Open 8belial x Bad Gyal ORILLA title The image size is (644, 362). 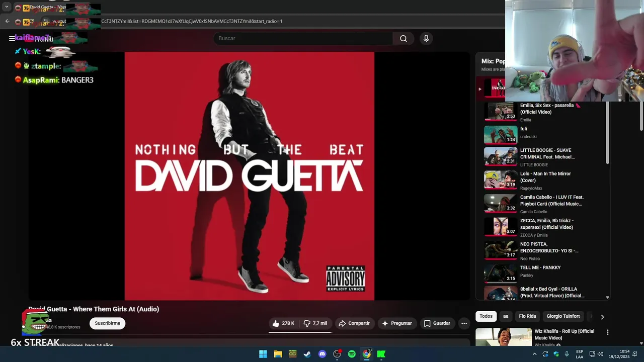click(x=552, y=293)
